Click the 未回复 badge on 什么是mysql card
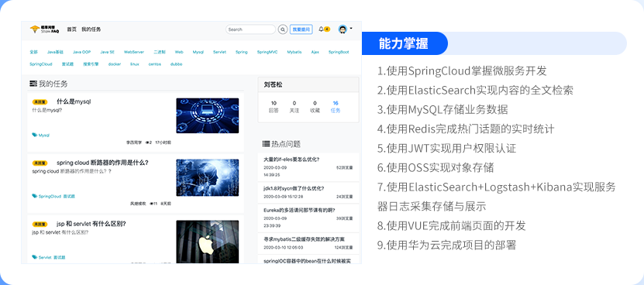Viewport: 644px width, 285px height. (40, 102)
